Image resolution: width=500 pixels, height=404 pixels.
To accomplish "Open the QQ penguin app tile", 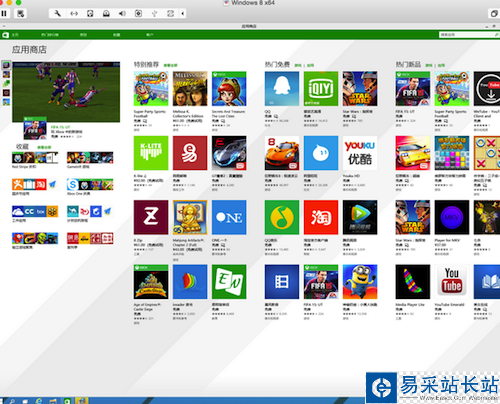I will click(282, 89).
